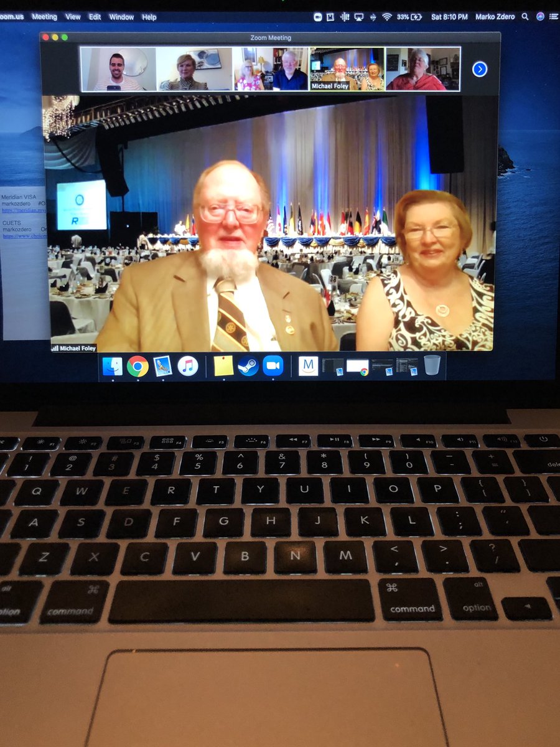Image resolution: width=560 pixels, height=747 pixels.
Task: Click the Zoom camera icon in Dock
Action: pos(273,366)
